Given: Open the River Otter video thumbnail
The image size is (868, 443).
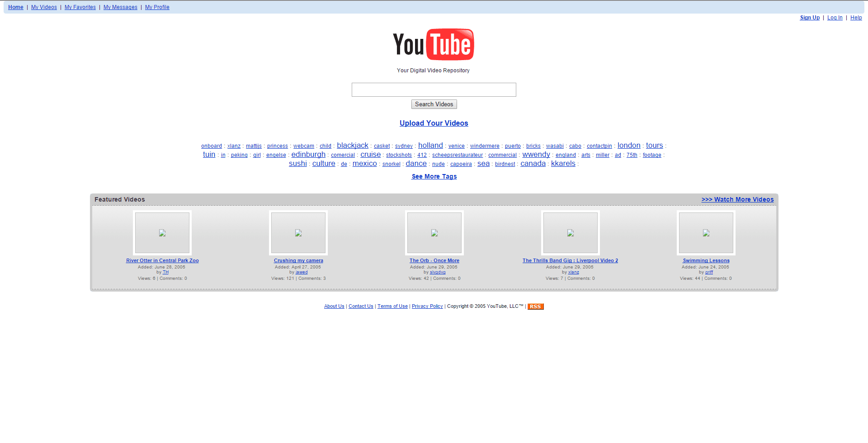Looking at the screenshot, I should tap(162, 232).
